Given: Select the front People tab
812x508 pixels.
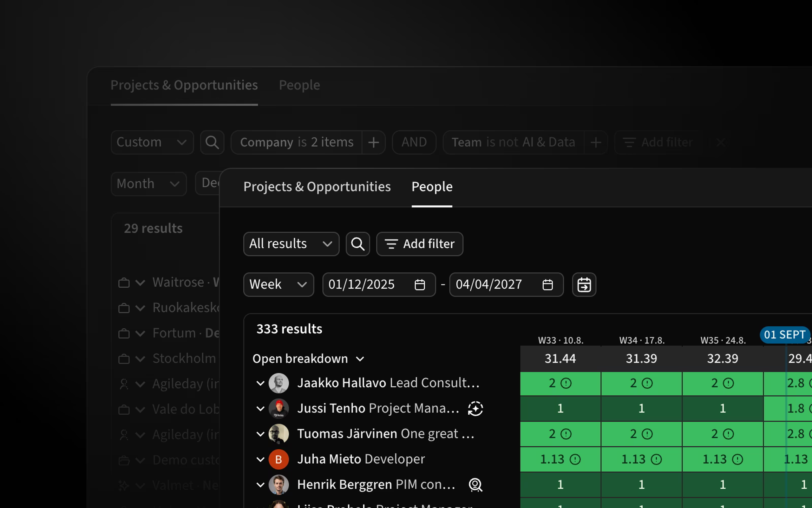Looking at the screenshot, I should tap(432, 187).
